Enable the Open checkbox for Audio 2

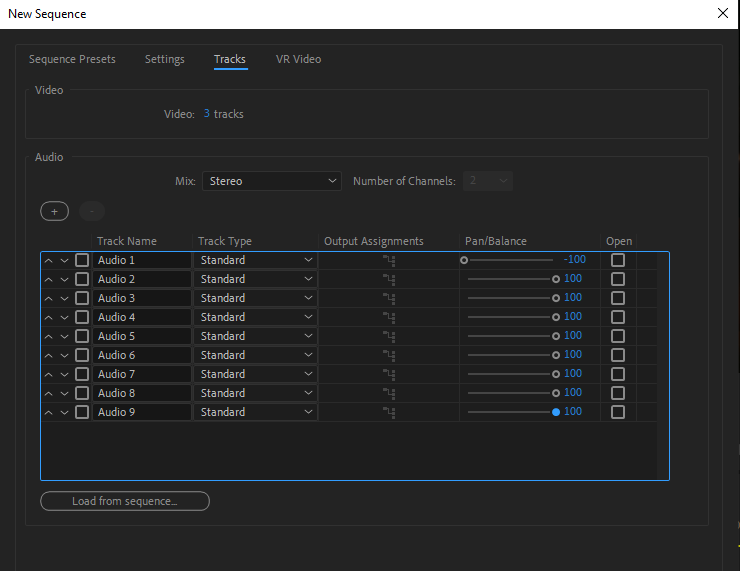pyautogui.click(x=618, y=279)
